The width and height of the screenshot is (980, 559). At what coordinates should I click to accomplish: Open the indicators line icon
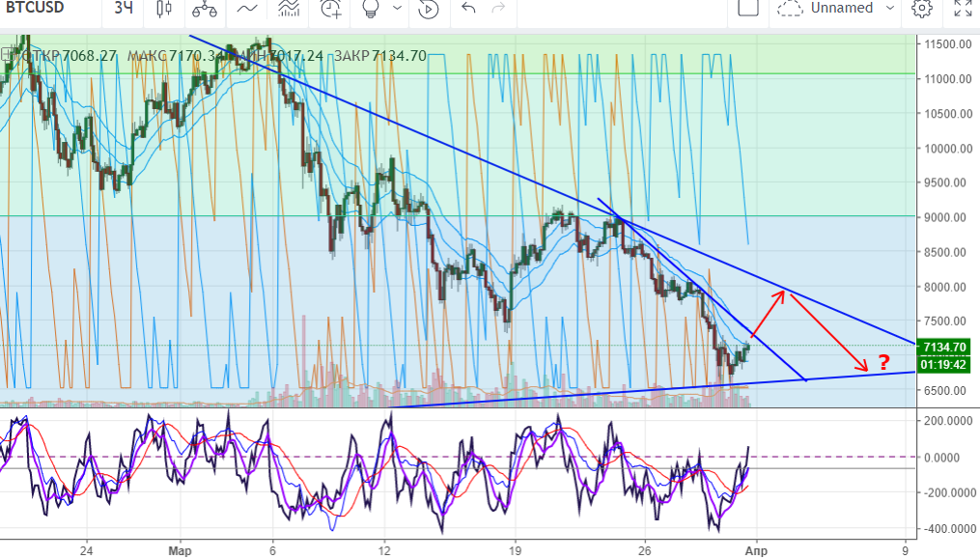(247, 9)
